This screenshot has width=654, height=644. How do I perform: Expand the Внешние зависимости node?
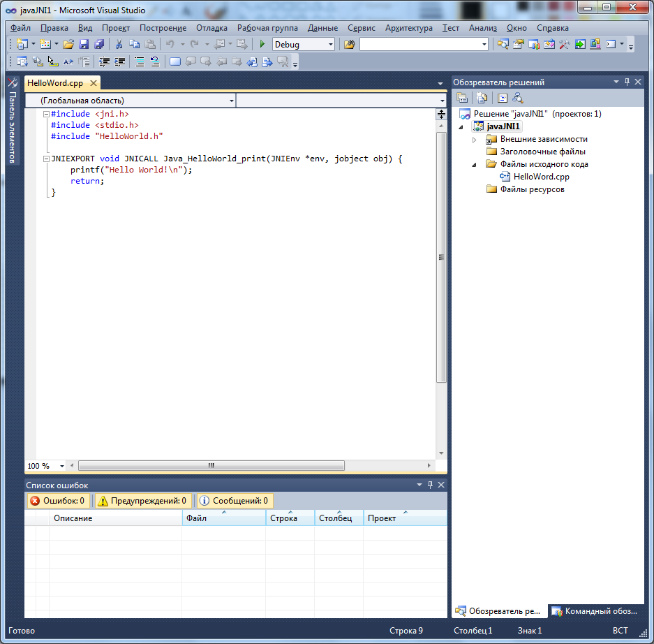click(474, 140)
